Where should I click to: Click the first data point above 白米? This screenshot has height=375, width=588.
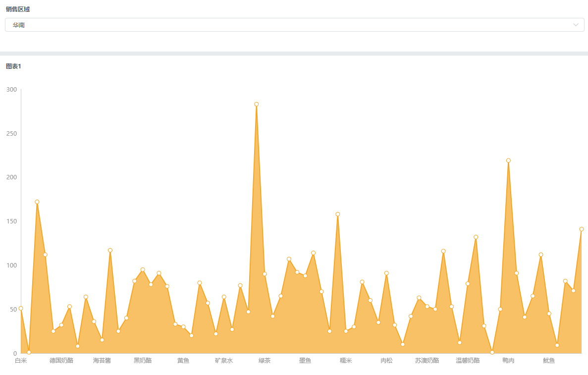pos(21,308)
